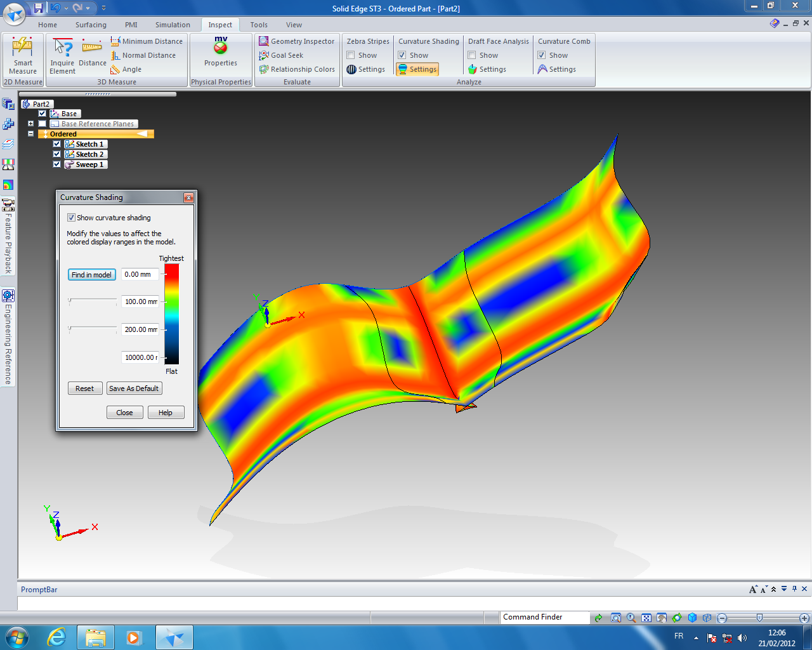
Task: Click the curvature color gradient bar
Action: pyautogui.click(x=172, y=314)
